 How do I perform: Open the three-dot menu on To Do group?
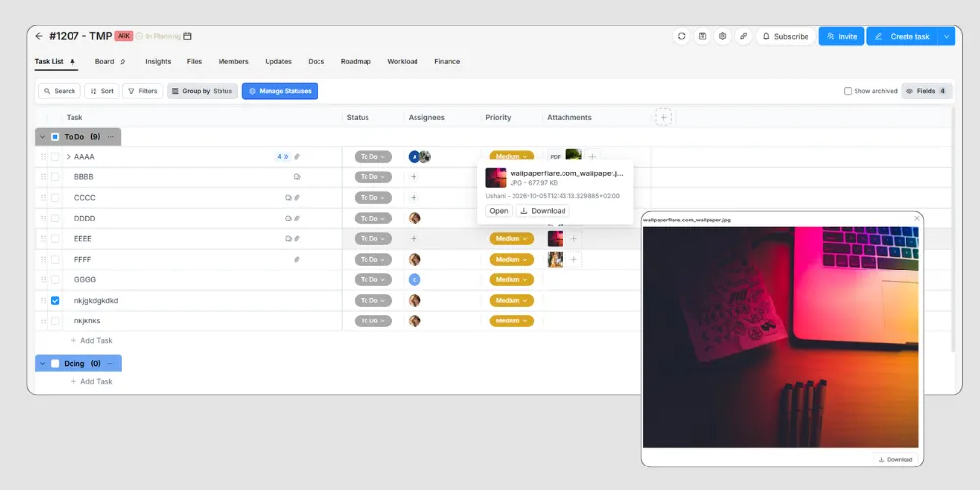111,137
